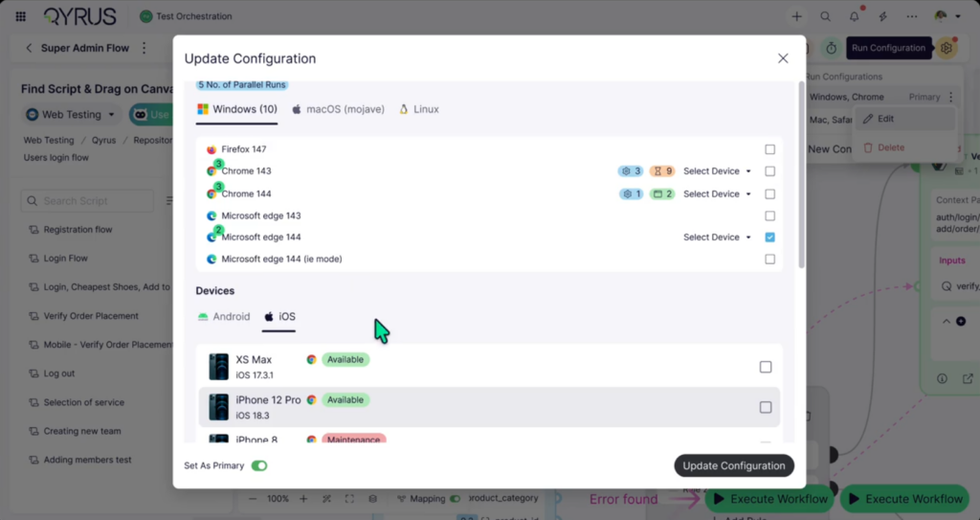
Task: Uncheck the Microsoft edge 144 checkbox
Action: click(770, 237)
